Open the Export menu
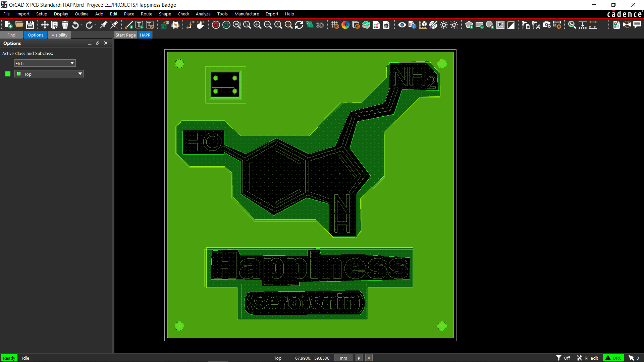The height and width of the screenshot is (362, 644). point(272,14)
